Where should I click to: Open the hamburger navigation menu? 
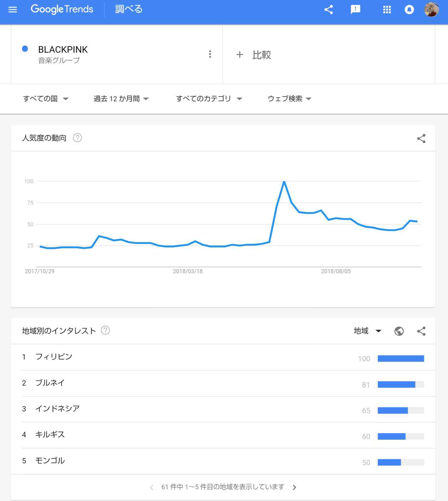[12, 10]
